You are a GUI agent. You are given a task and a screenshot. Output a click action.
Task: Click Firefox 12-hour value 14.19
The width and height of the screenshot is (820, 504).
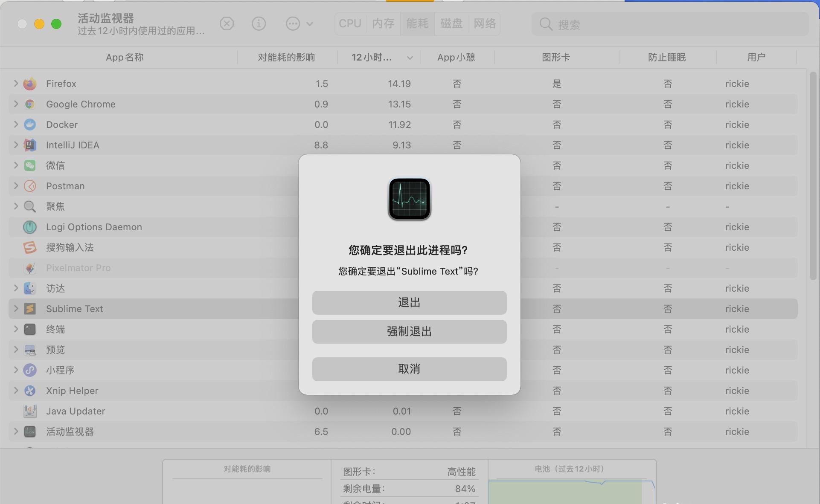coord(399,84)
